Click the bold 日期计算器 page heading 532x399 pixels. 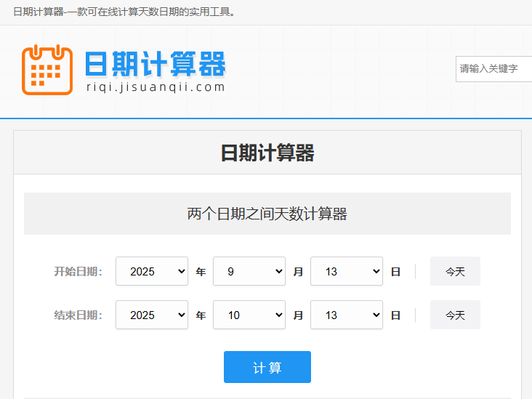[x=267, y=153]
